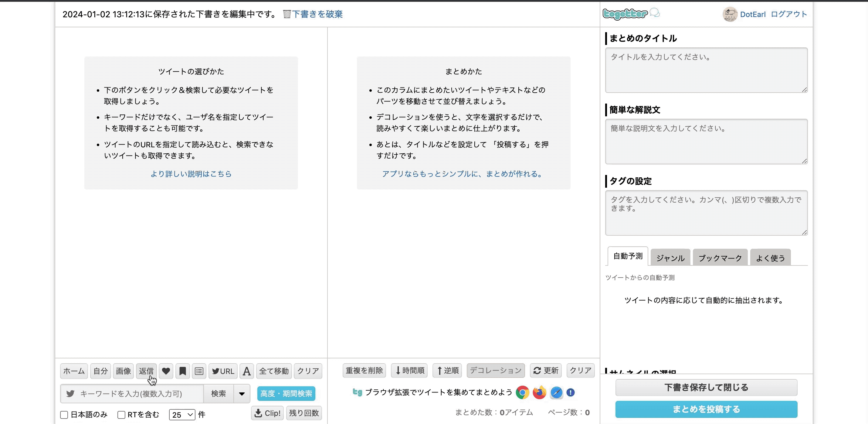Click the bookmark icon button
Viewport: 868px width, 424px height.
pyautogui.click(x=182, y=371)
